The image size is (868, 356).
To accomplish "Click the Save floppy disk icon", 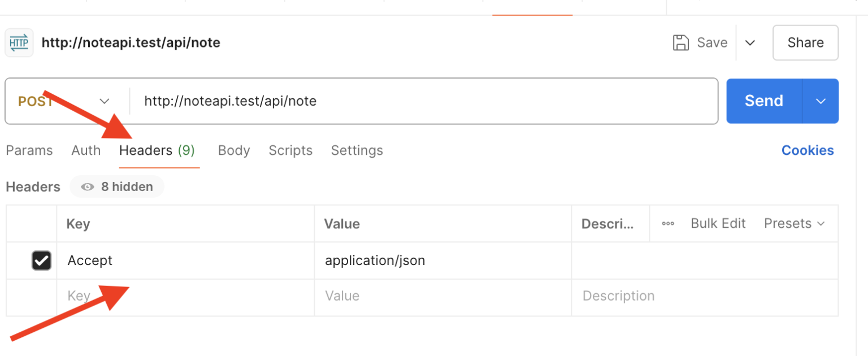I will tap(681, 43).
